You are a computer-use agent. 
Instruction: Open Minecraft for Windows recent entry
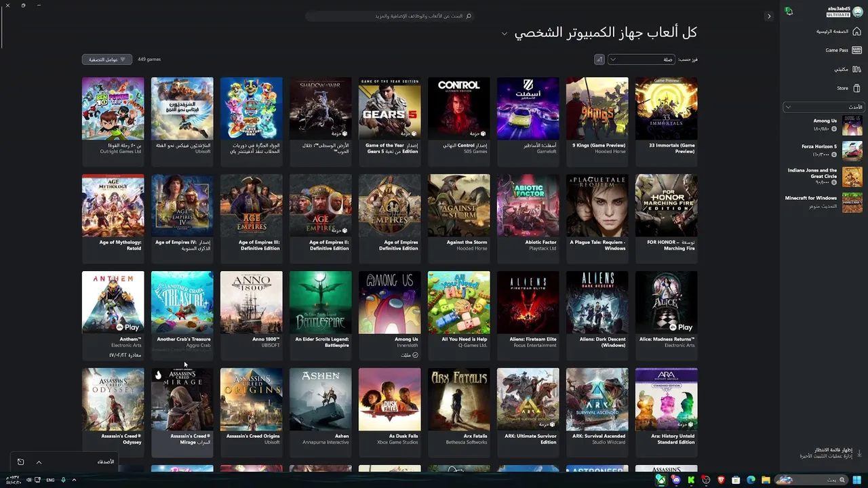823,202
